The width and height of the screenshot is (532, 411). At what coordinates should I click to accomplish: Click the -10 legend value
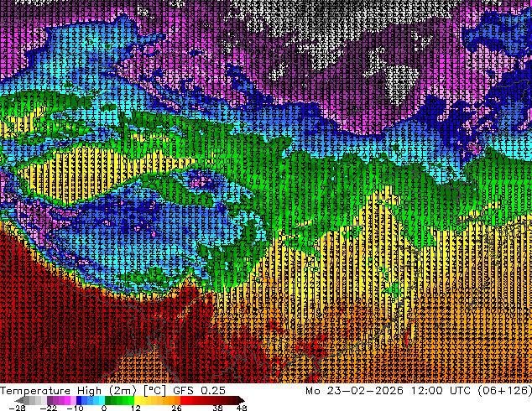coord(75,408)
